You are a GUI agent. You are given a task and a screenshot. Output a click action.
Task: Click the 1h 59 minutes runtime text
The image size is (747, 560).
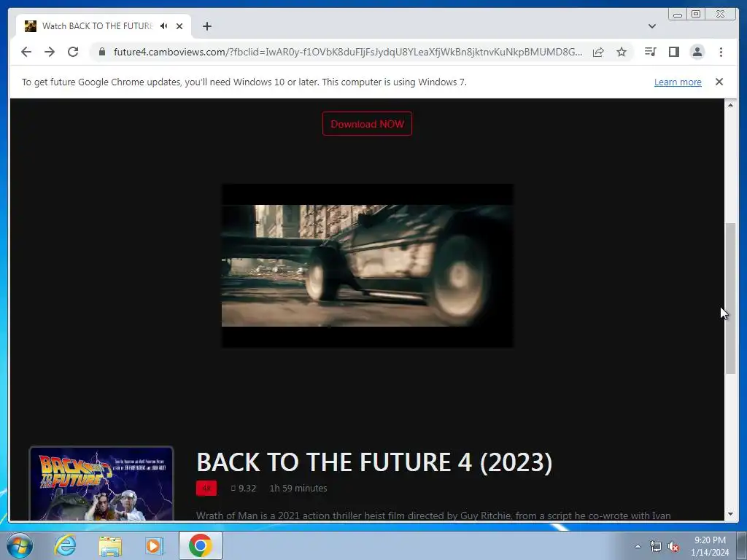(x=298, y=488)
